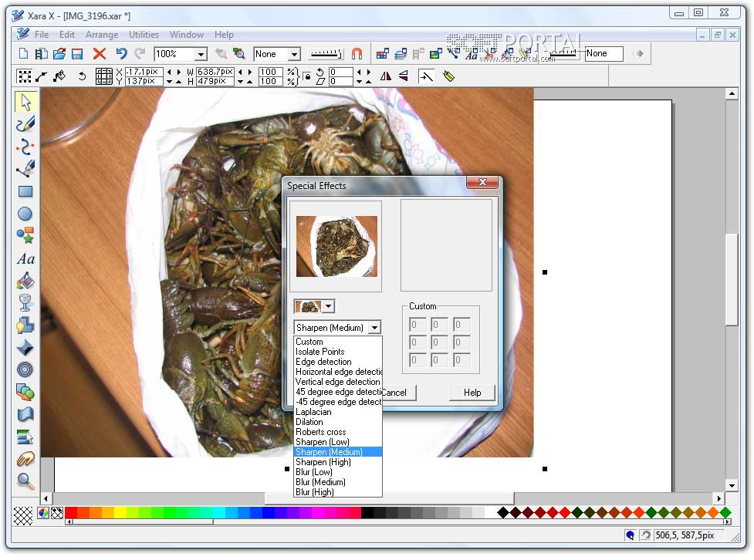Collapse the Sharpen (Medium) effect dropdown
The width and height of the screenshot is (754, 560).
[374, 328]
